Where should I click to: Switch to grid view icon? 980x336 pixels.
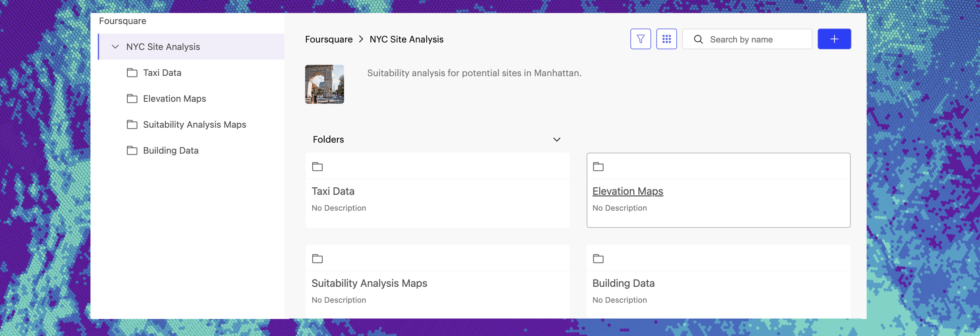click(x=666, y=39)
